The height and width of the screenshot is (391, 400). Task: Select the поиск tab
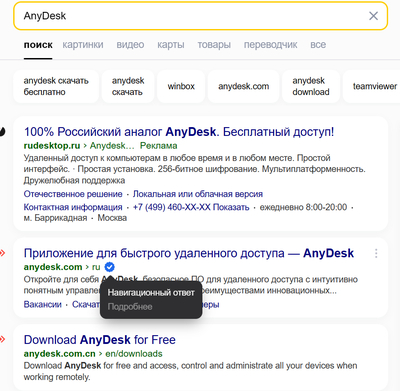coord(38,45)
